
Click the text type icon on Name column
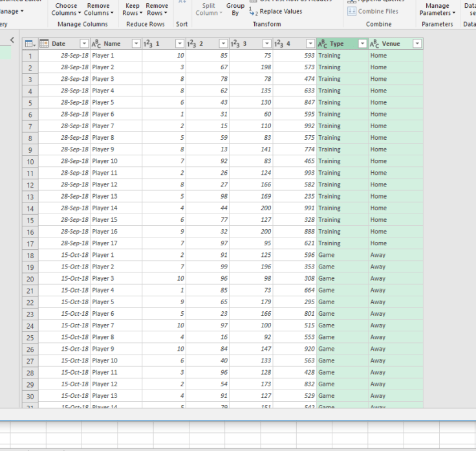[96, 44]
